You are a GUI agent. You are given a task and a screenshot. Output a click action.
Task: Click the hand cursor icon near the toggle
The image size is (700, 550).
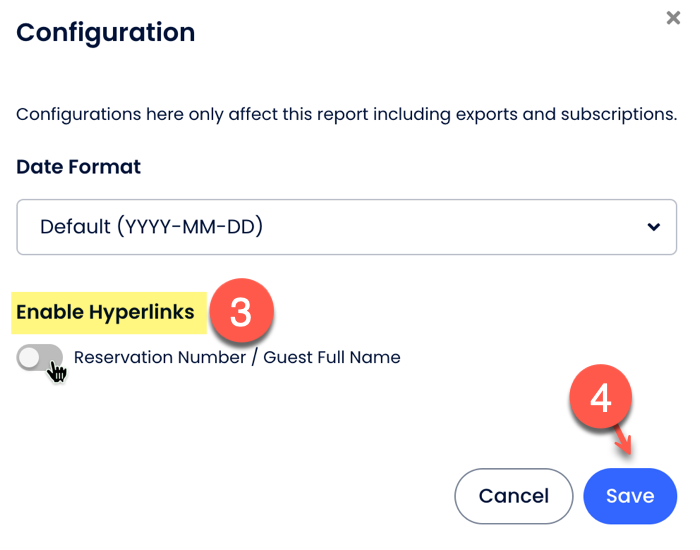click(57, 372)
